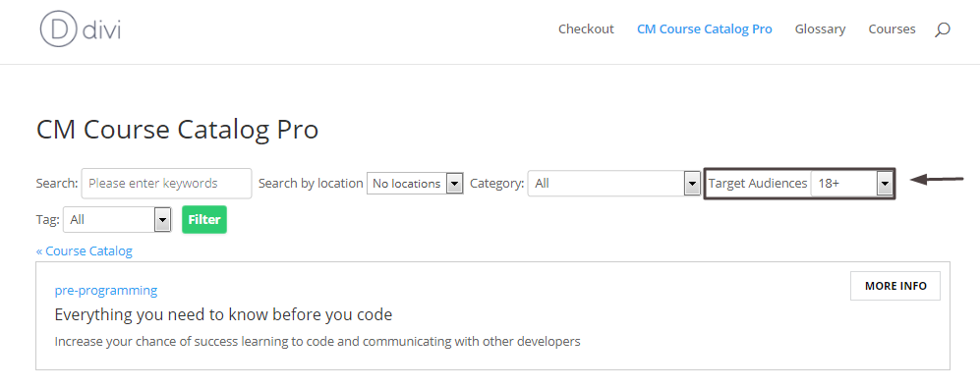
Task: Open the search magnifier icon
Action: (x=943, y=29)
